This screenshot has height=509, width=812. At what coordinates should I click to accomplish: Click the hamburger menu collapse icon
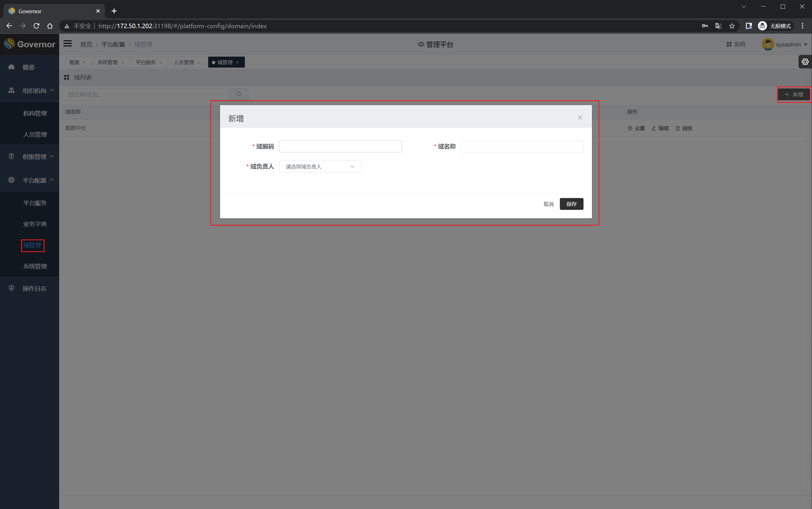tap(68, 44)
